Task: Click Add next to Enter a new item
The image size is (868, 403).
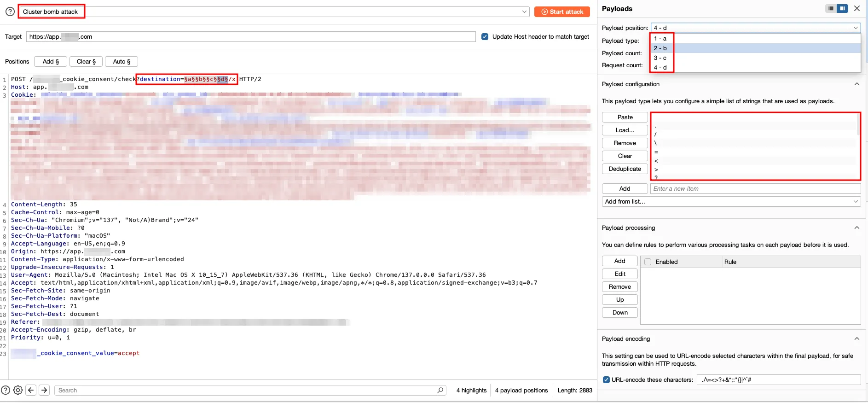Action: click(625, 189)
